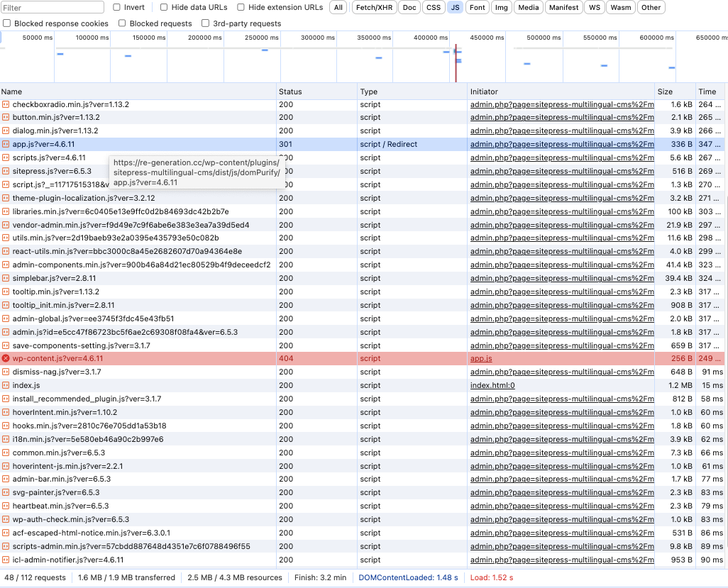Click script icon beside scripts.js?ver=4.6.11 row

6,157
